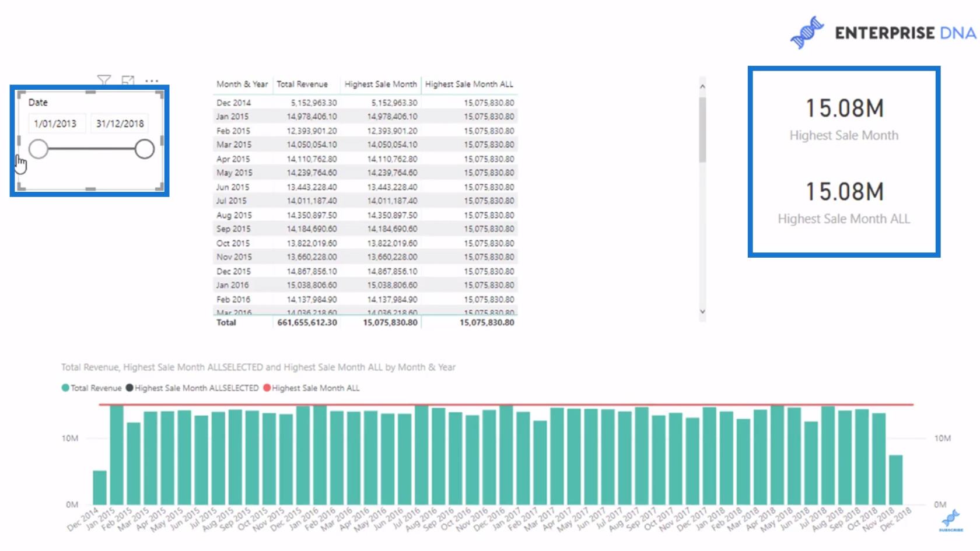Sort by Month & Year column header
This screenshot has height=551, width=980.
[242, 84]
